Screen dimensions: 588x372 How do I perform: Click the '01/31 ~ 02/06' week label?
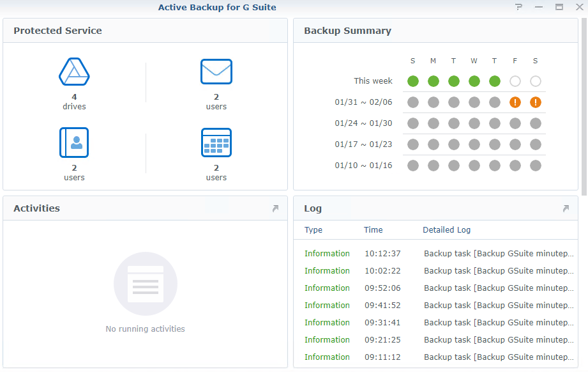tap(363, 102)
